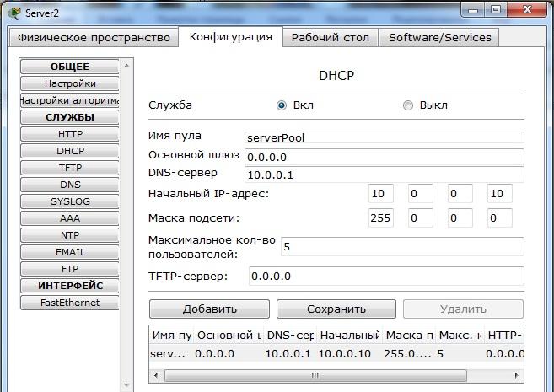
Task: Click second octet of Маска подсети
Action: 421,217
